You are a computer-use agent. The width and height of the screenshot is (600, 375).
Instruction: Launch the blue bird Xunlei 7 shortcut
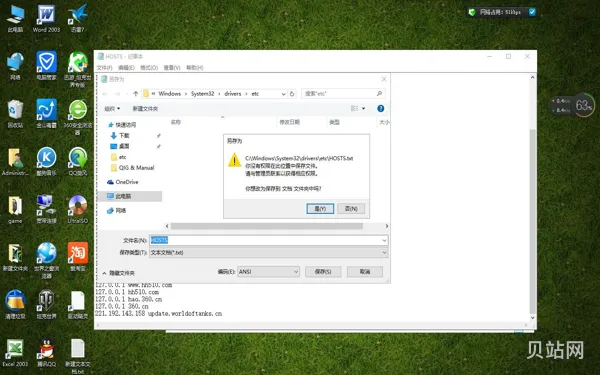tap(77, 18)
